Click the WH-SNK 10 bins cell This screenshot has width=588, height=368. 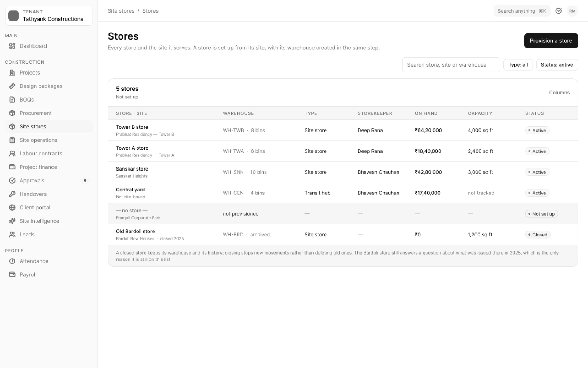(x=245, y=172)
